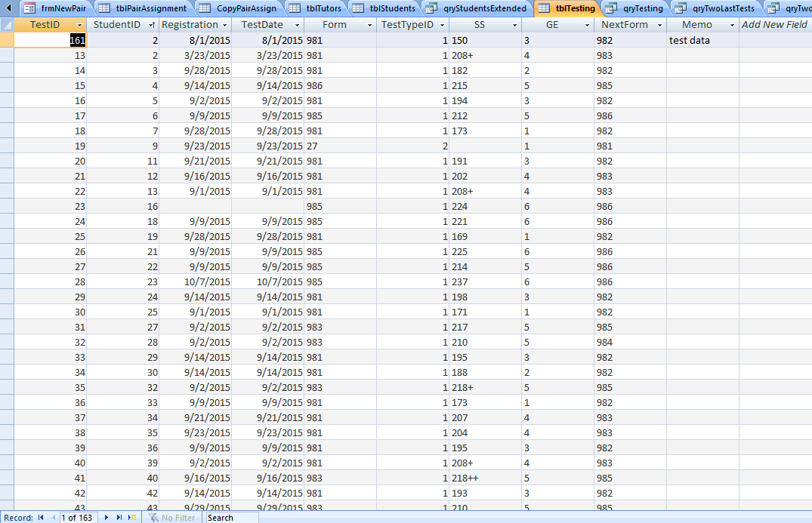Open Registration column dropdown arrow
This screenshot has height=523, width=812.
click(x=225, y=25)
